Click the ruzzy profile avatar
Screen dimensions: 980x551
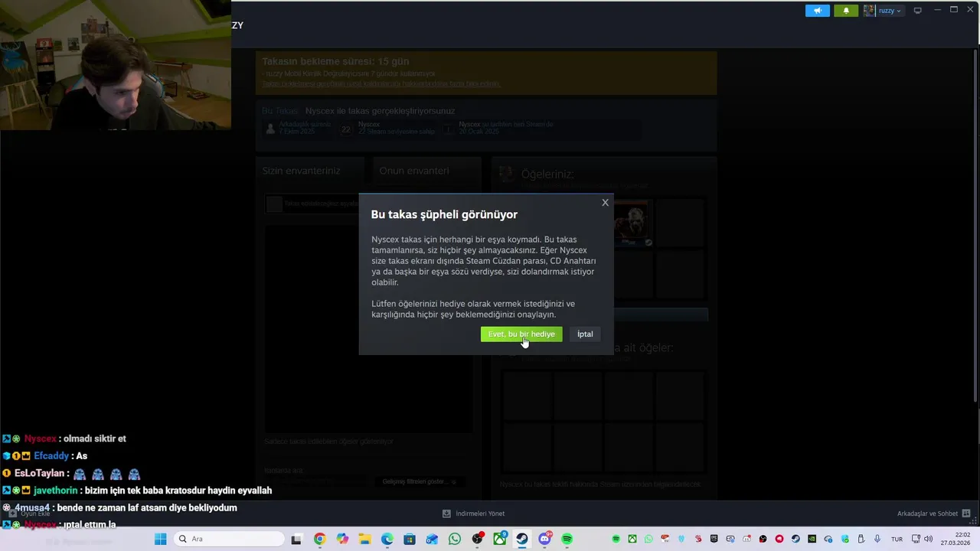coord(869,11)
